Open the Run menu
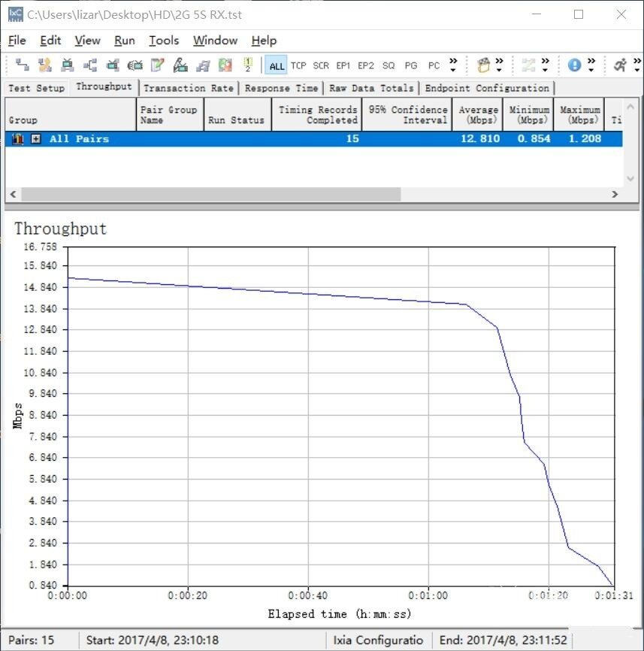This screenshot has width=644, height=651. (125, 41)
